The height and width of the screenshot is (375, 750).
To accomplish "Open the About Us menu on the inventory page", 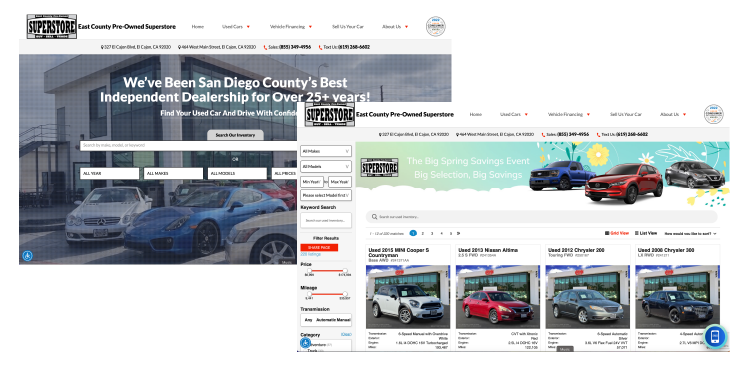I will [x=673, y=114].
